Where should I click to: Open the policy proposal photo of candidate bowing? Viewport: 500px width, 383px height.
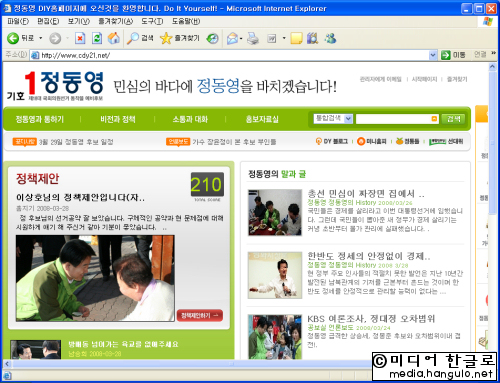95,278
